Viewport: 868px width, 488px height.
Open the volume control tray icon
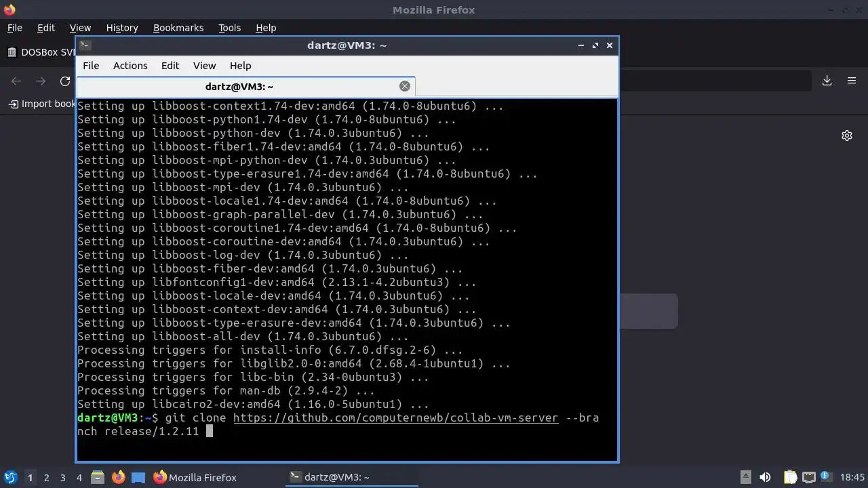pos(765,477)
